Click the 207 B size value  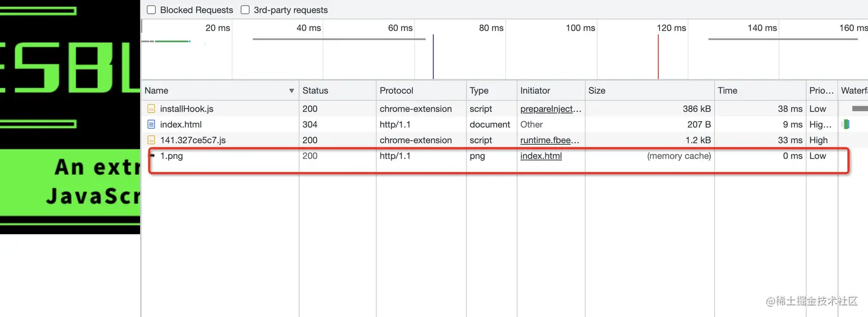click(x=699, y=124)
